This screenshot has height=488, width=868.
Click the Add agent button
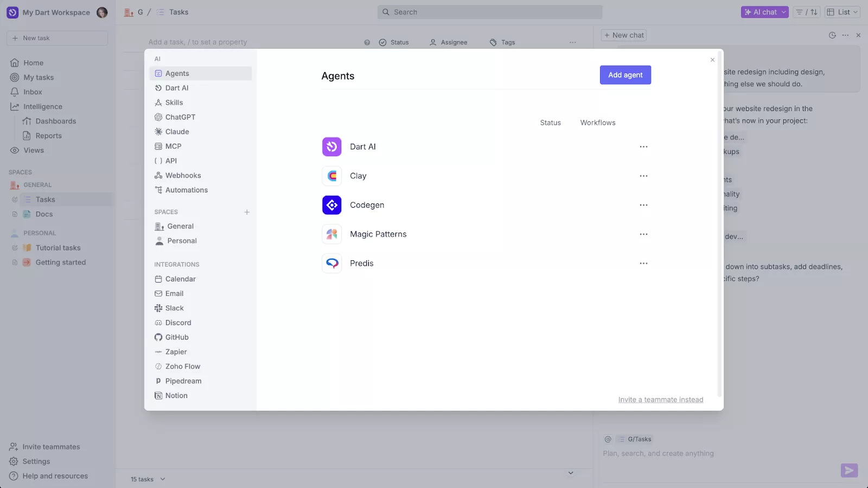click(x=625, y=75)
